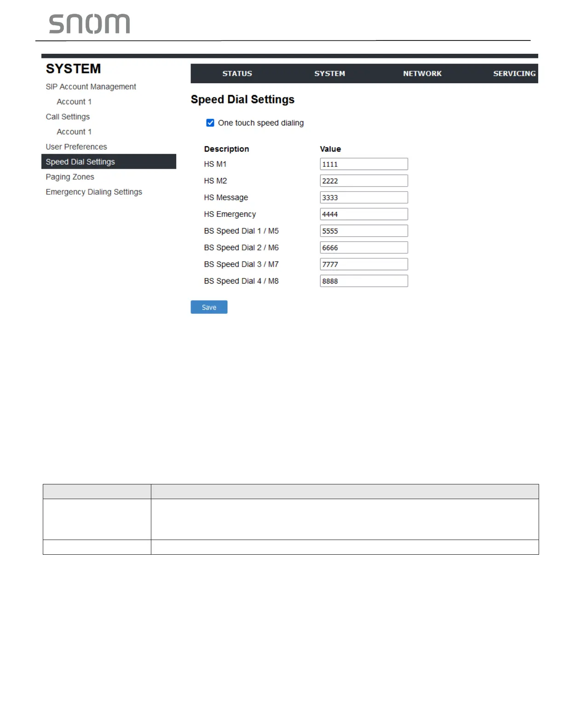Open SIP Account Management
This screenshot has width=563, height=728.
point(91,86)
